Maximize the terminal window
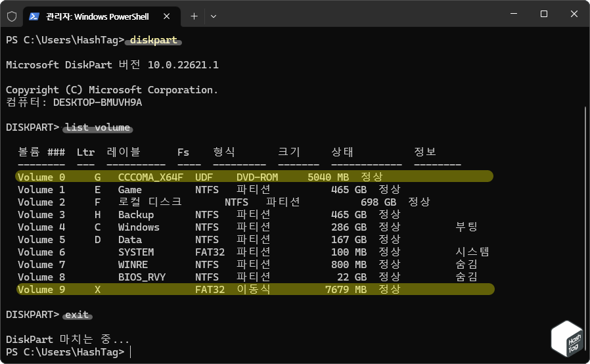Image resolution: width=590 pixels, height=364 pixels. point(544,14)
